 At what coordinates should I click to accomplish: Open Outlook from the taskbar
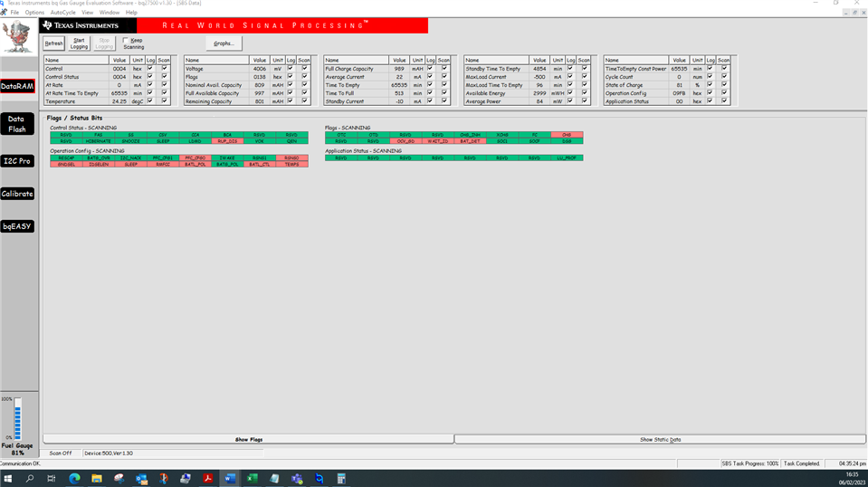pos(141,478)
